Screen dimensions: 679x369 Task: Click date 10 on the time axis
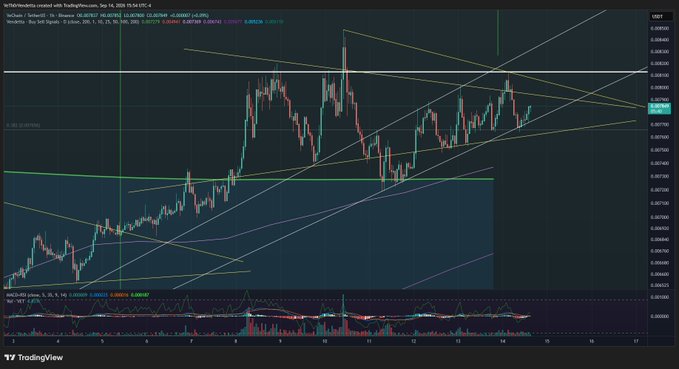coord(325,341)
